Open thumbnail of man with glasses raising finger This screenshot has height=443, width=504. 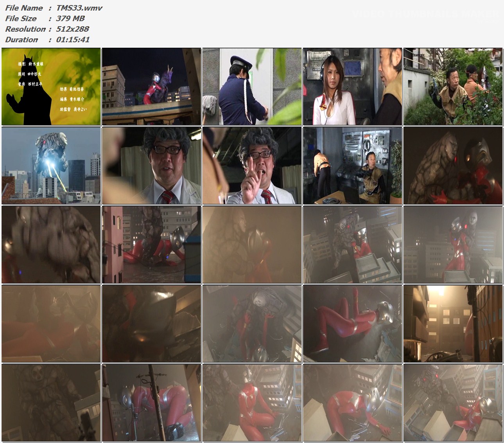point(252,166)
